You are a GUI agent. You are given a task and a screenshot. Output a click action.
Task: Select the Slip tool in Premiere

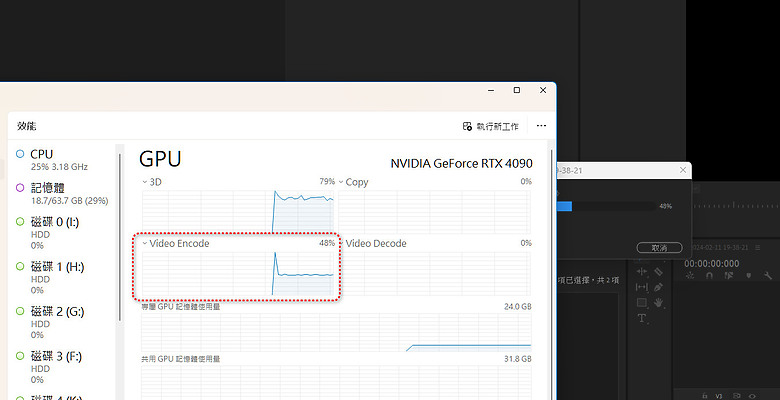coord(642,287)
